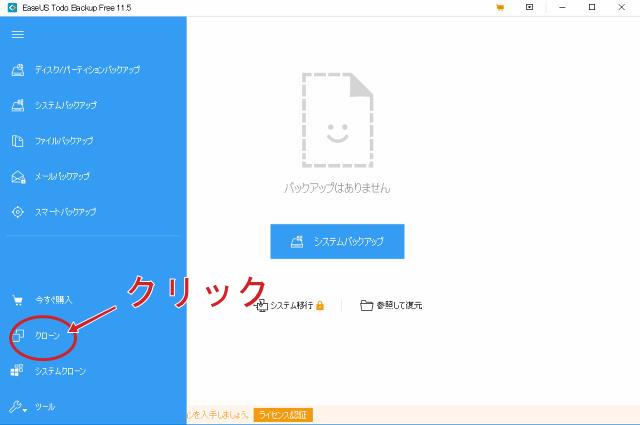The height and width of the screenshot is (425, 640).
Task: Click the wrench Tools icon
Action: coord(16,407)
